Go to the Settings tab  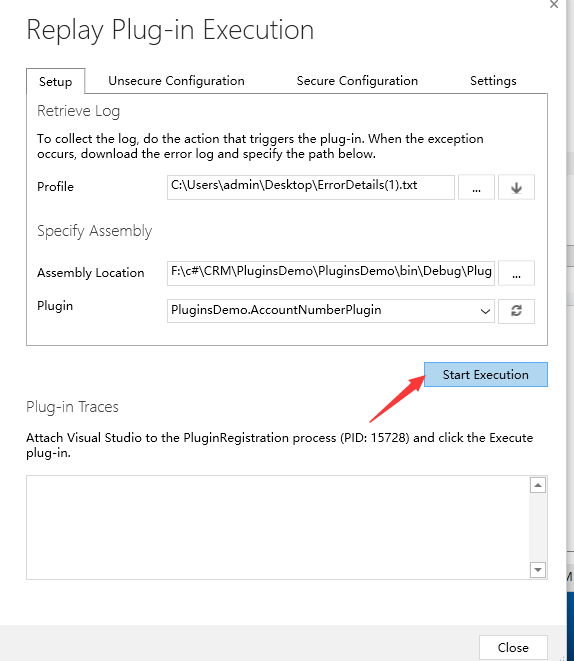click(x=493, y=81)
